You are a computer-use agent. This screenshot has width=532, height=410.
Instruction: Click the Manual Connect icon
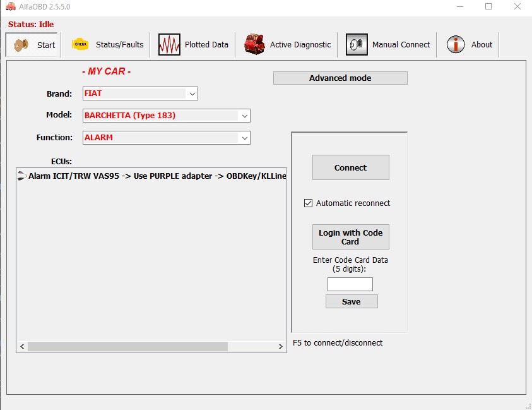coord(357,45)
